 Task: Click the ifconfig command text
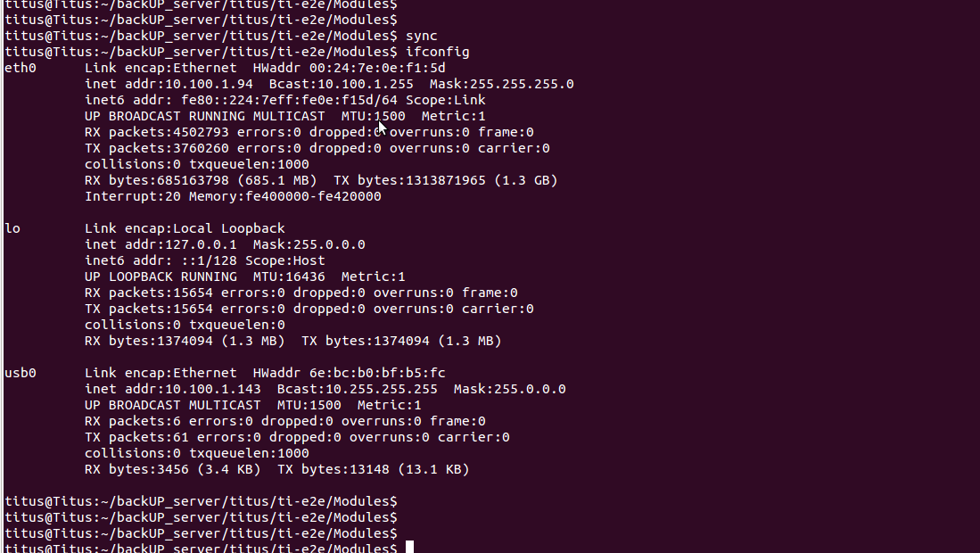438,52
